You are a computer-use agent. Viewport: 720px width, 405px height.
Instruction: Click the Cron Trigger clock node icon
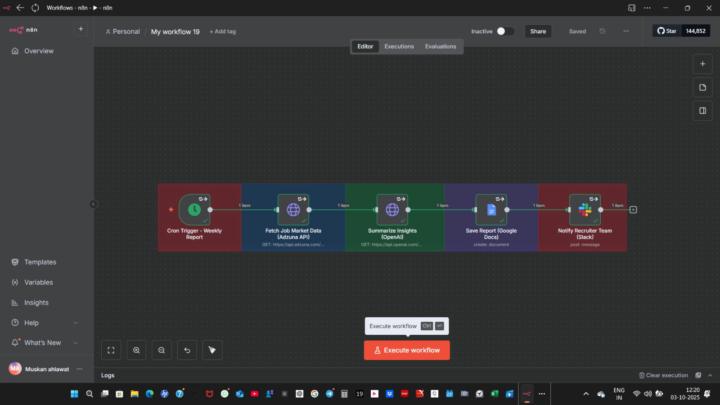pos(195,210)
